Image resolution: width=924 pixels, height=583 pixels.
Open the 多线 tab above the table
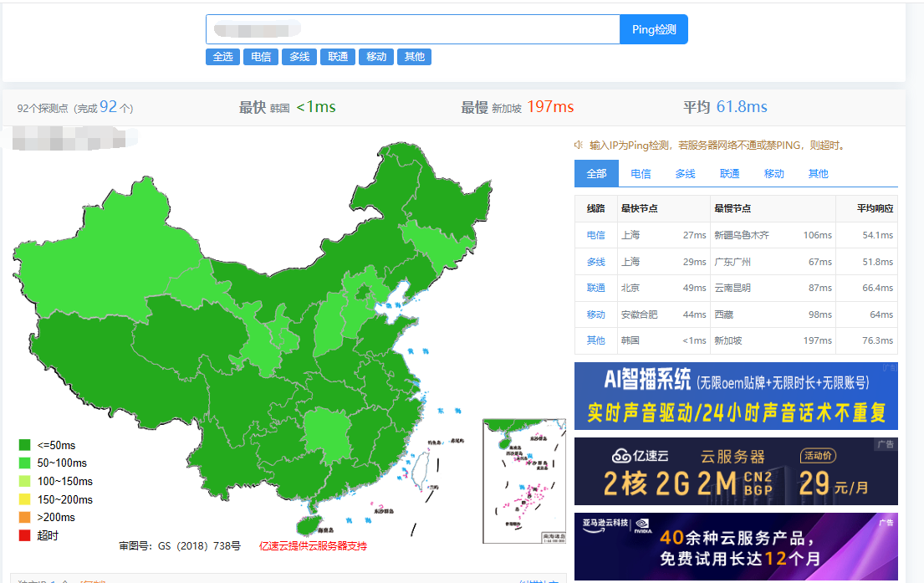685,173
